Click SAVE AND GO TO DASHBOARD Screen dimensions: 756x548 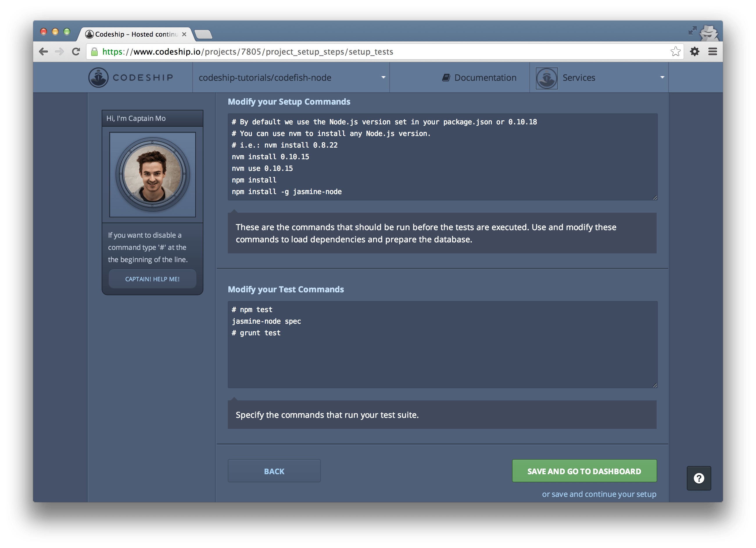click(x=584, y=471)
